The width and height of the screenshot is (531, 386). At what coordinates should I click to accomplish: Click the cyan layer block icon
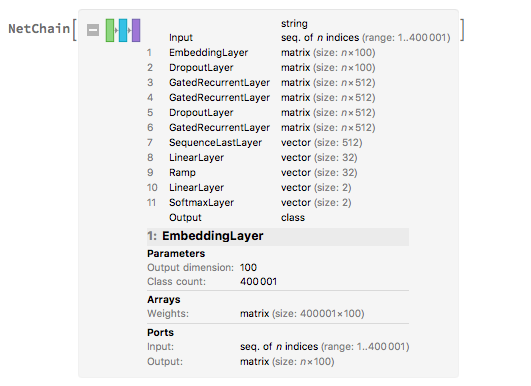[123, 30]
